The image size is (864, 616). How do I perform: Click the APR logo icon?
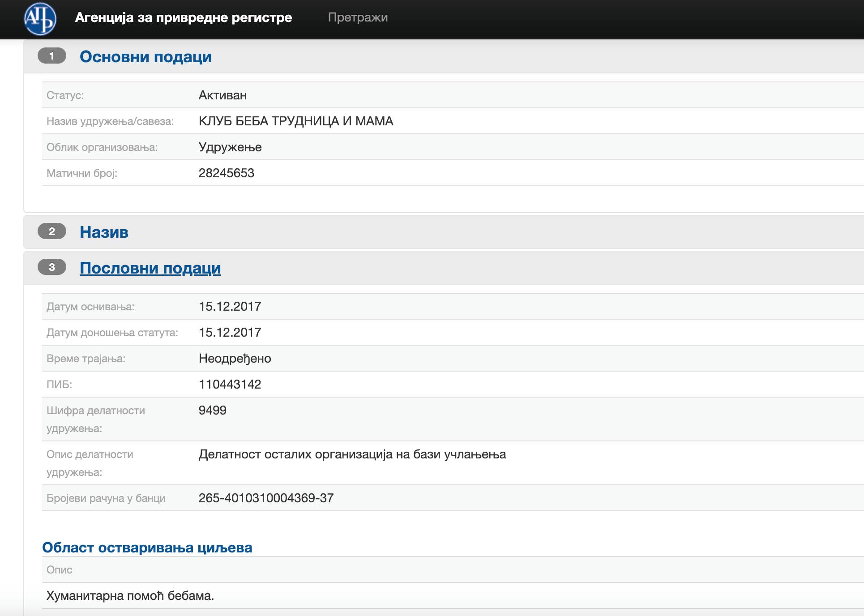point(40,19)
